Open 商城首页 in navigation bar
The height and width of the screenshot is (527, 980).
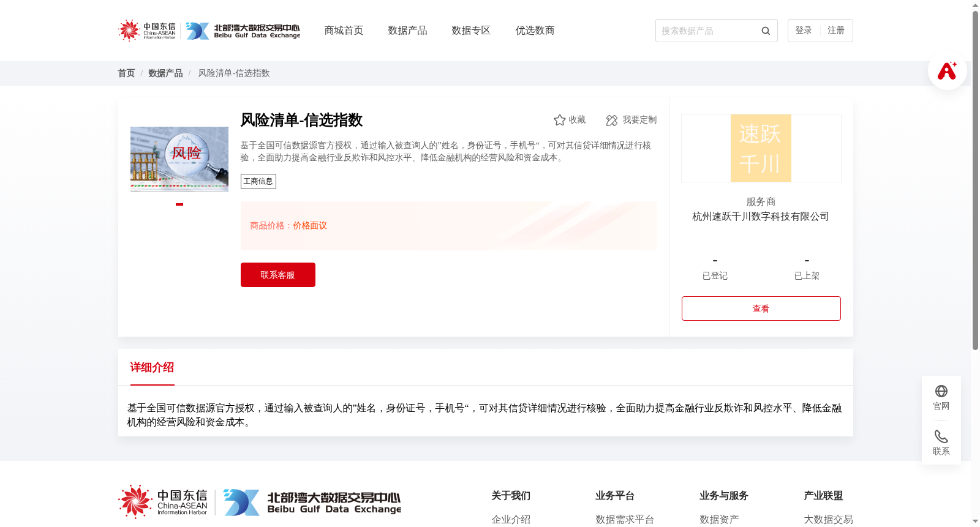[x=344, y=31]
